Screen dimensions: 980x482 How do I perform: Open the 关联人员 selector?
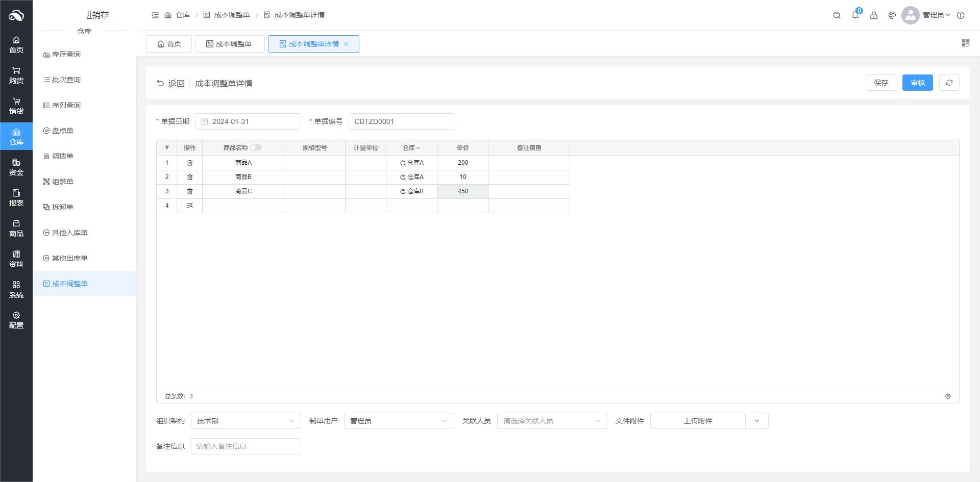(x=552, y=421)
